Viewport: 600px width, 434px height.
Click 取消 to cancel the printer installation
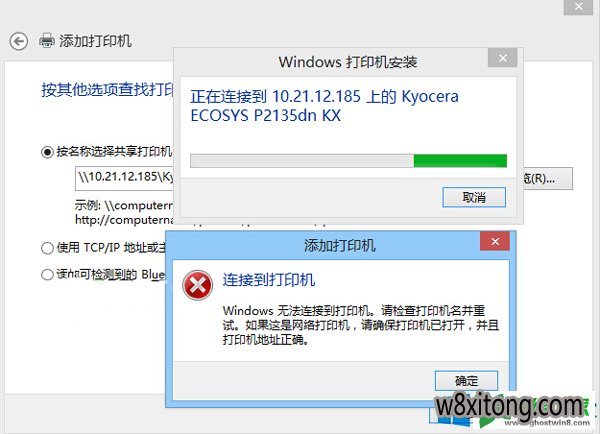[474, 197]
